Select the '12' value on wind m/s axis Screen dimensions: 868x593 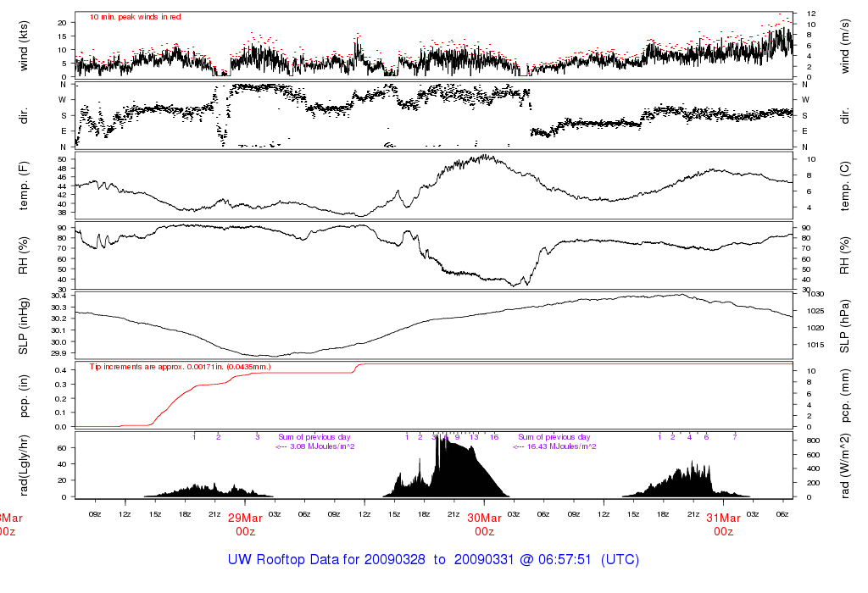[x=811, y=14]
